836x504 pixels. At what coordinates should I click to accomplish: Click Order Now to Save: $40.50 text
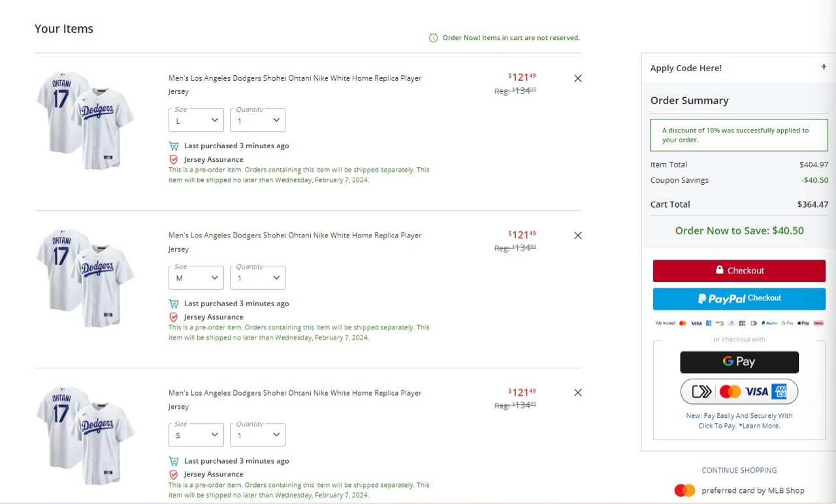tap(739, 230)
